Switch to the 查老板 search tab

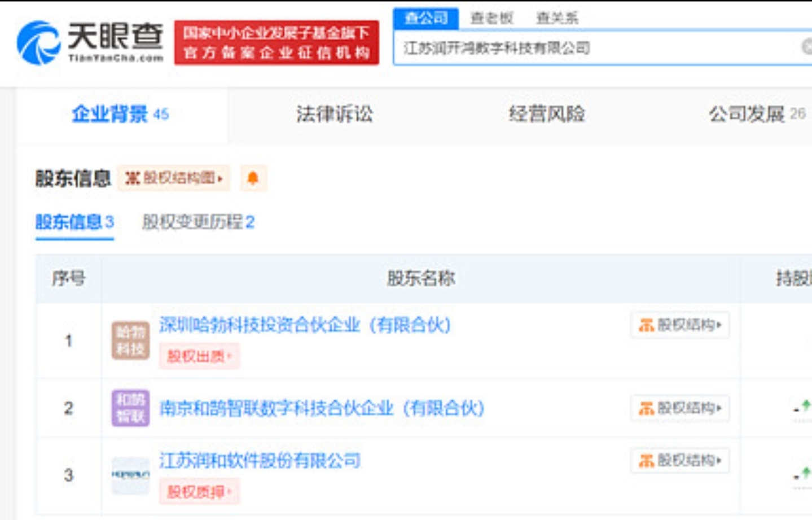click(x=491, y=18)
